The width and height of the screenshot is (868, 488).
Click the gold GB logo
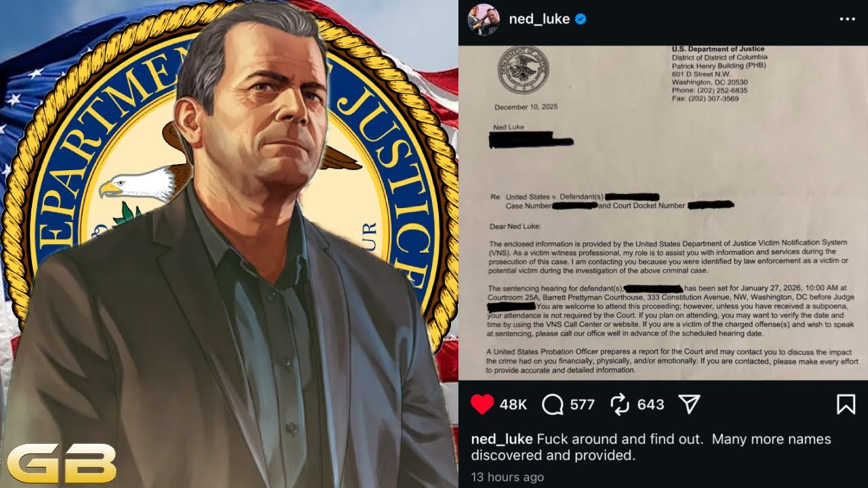point(60,463)
